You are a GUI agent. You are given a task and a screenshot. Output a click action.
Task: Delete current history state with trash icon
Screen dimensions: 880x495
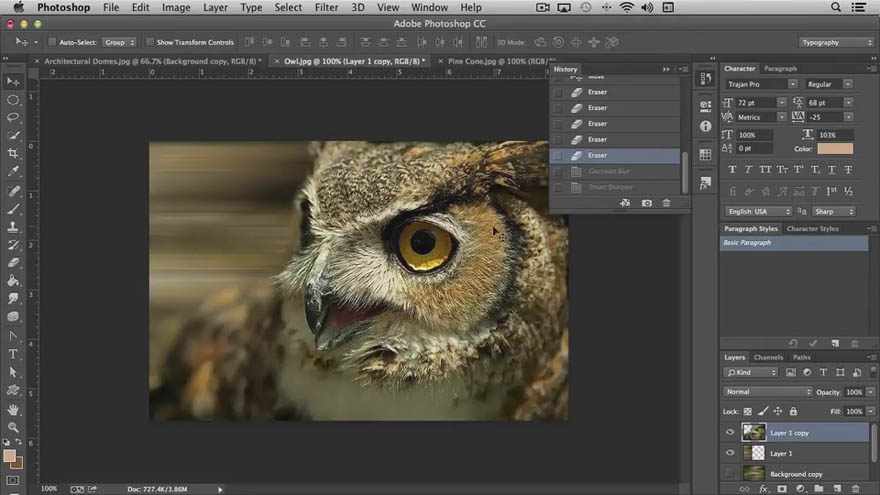[x=666, y=203]
